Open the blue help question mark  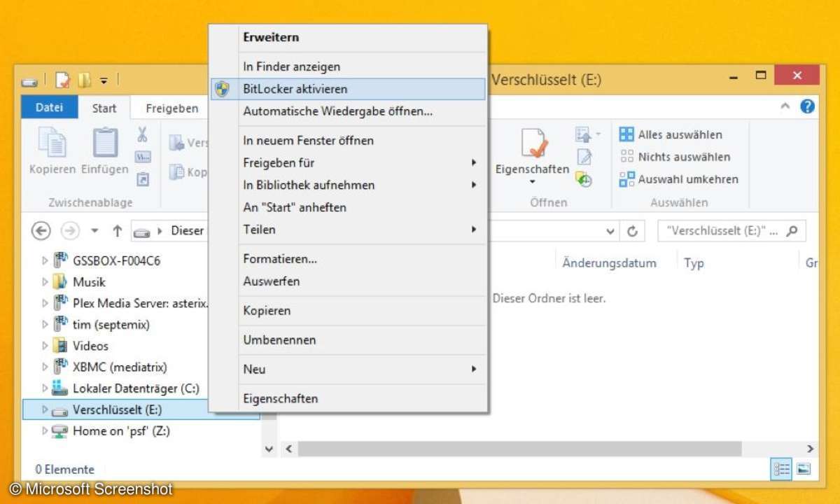(808, 107)
